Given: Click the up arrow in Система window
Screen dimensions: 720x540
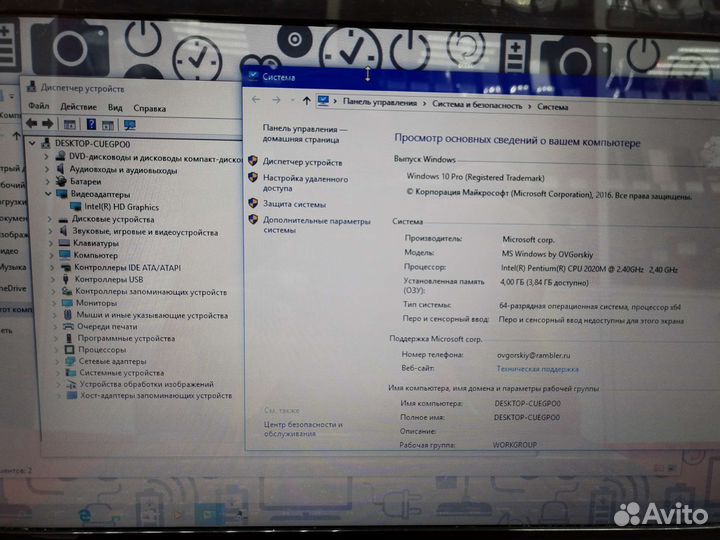Looking at the screenshot, I should (x=306, y=101).
